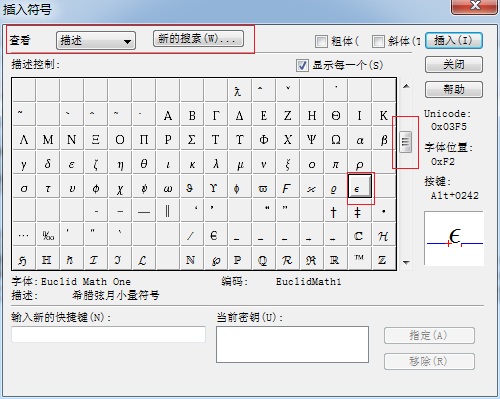
Task: Select script ℒ symbol
Action: [x=143, y=259]
